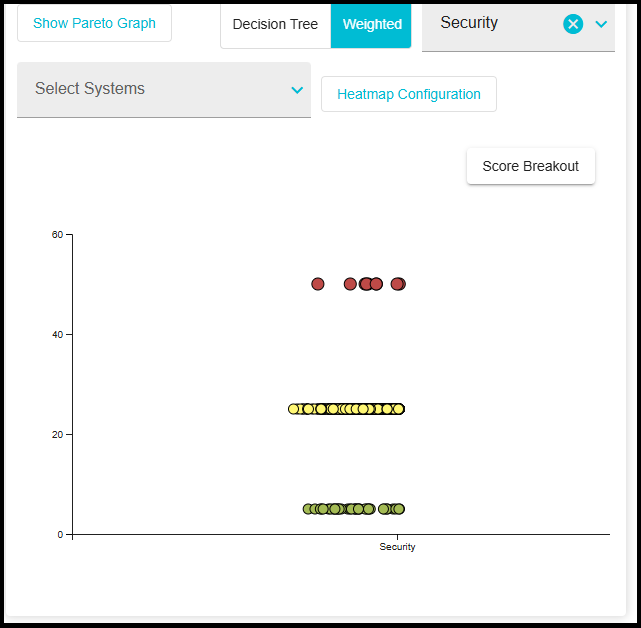Click the rightmost green data point
Screen dimensions: 641x628
[398, 509]
